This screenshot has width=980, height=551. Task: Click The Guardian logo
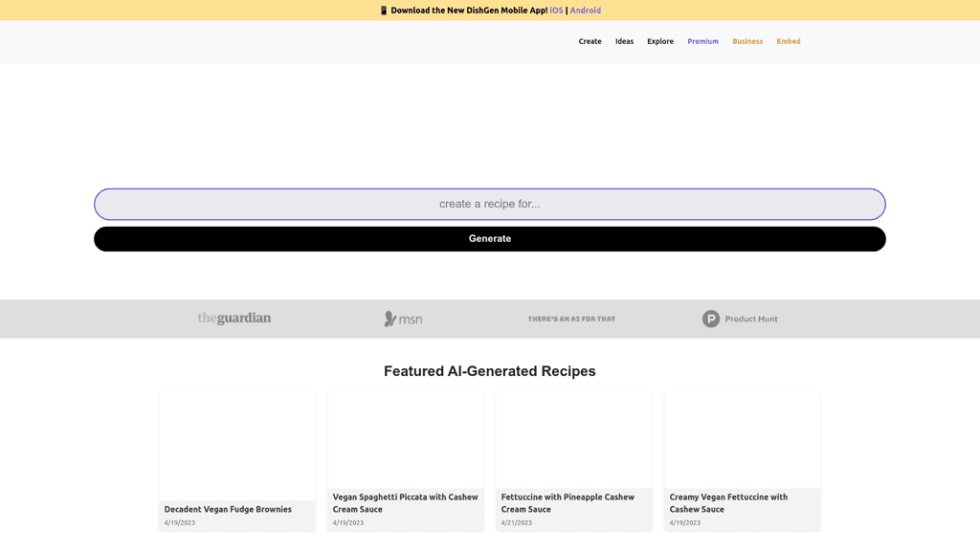pos(234,319)
